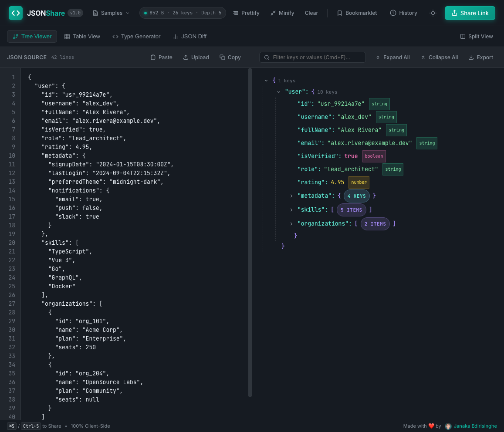Click the boolean type badge on isVerified
The height and width of the screenshot is (432, 504).
[374, 156]
